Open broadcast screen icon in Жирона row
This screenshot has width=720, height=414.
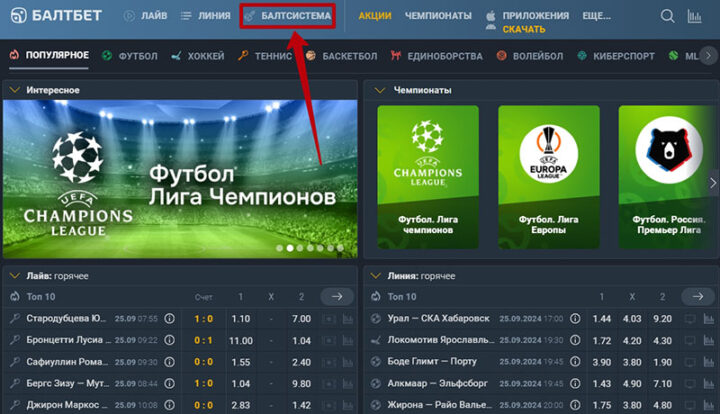tap(690, 405)
